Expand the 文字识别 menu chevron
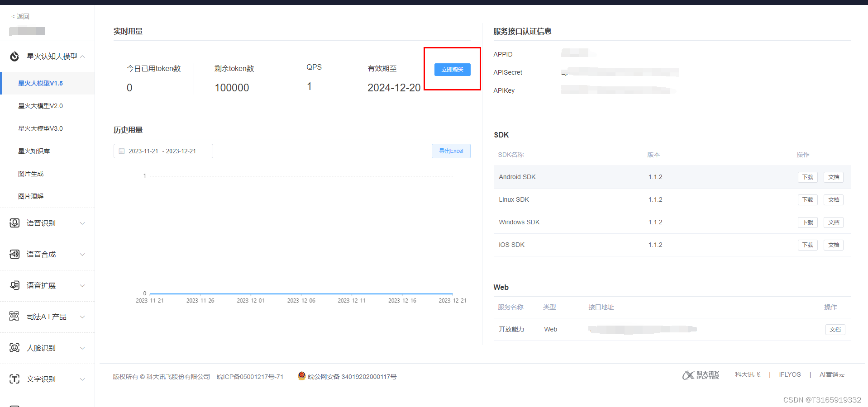 tap(82, 379)
